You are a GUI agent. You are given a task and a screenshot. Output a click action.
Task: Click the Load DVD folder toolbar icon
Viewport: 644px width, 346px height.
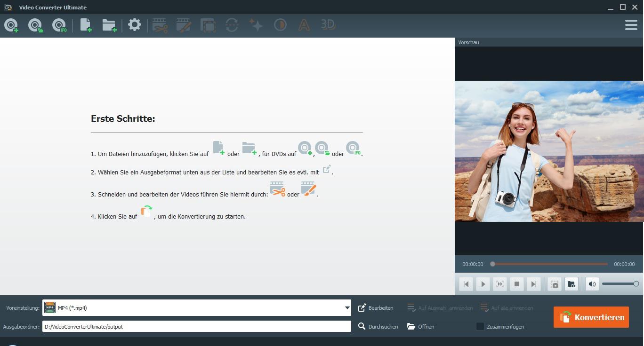[x=35, y=25]
